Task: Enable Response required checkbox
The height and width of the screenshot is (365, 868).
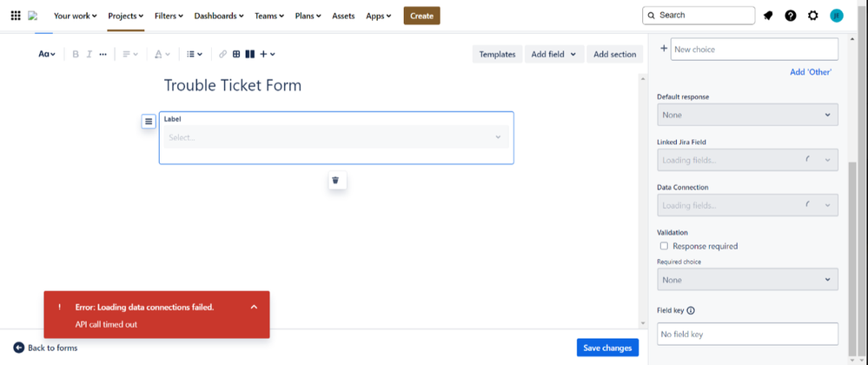Action: click(x=664, y=246)
